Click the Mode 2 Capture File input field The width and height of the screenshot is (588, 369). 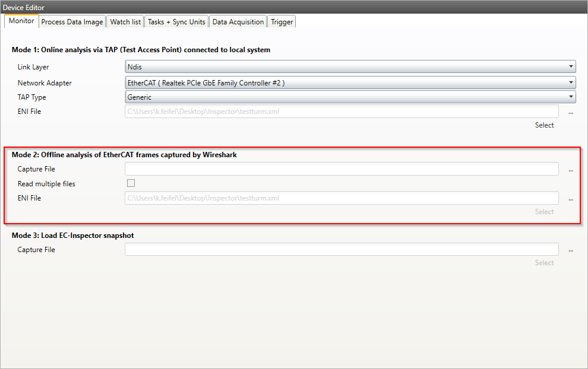pyautogui.click(x=342, y=169)
